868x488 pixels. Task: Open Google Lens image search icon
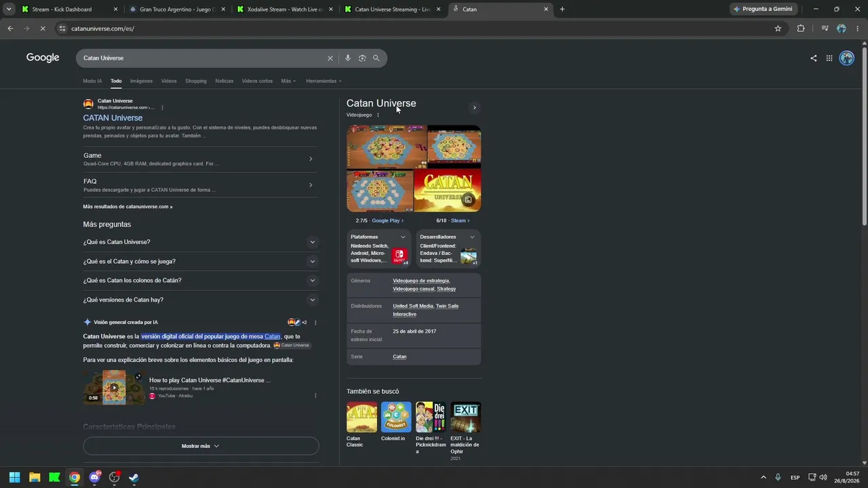(x=362, y=58)
